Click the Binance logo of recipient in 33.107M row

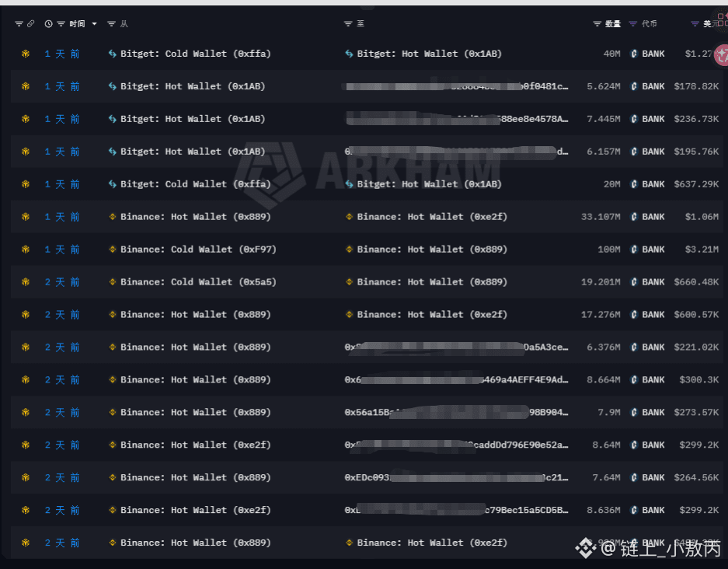click(x=349, y=217)
